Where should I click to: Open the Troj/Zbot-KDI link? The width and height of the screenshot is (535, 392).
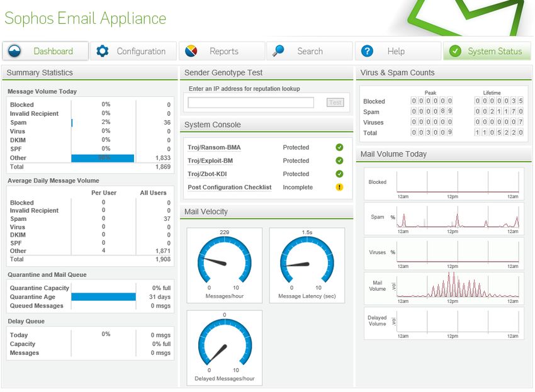207,174
